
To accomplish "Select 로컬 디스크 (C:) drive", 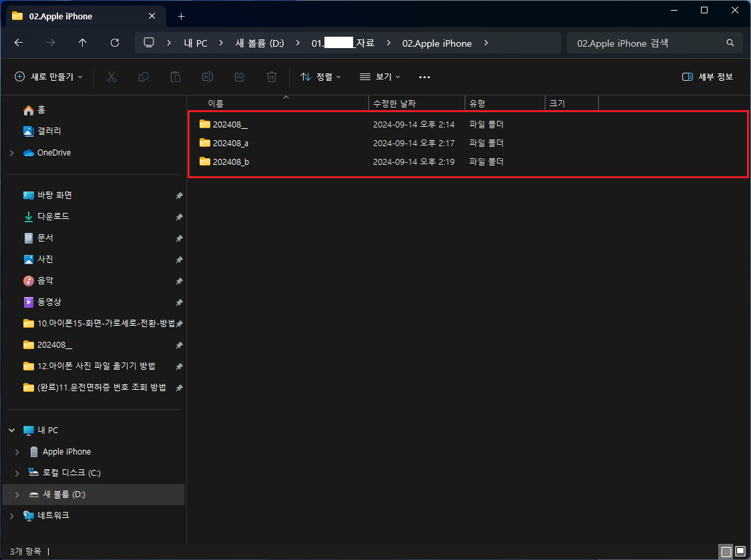I will pyautogui.click(x=65, y=473).
